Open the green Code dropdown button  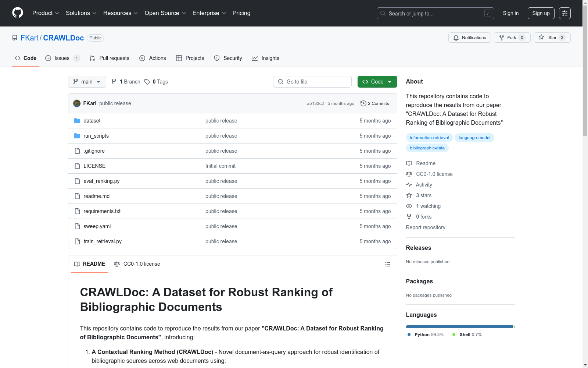click(x=377, y=82)
